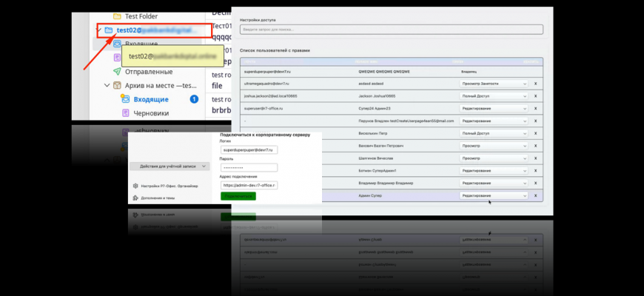
Task: Click the Test Folder folder icon
Action: coord(116,16)
